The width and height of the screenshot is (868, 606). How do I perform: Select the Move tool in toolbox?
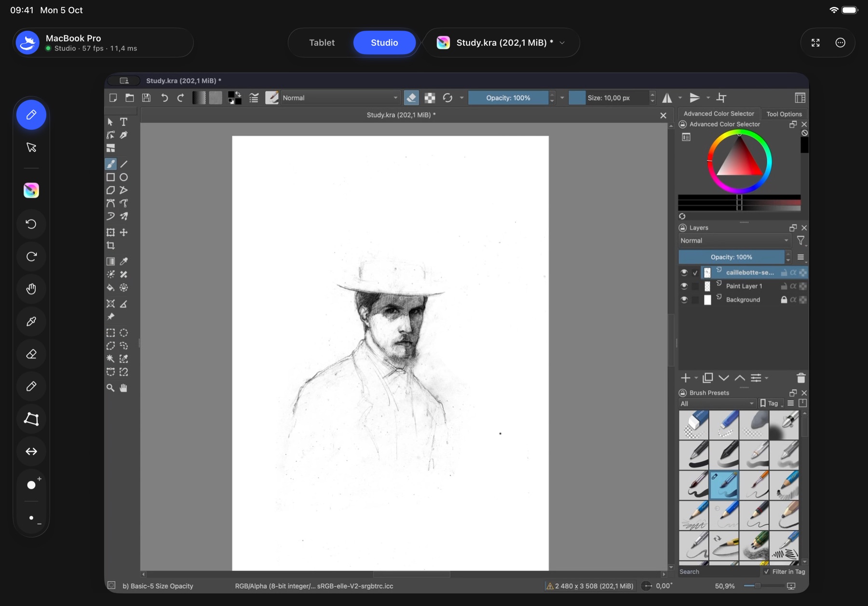pos(124,232)
